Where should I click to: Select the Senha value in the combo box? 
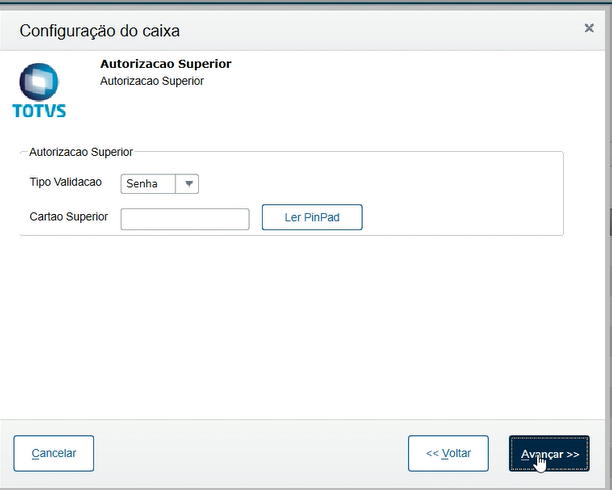click(x=147, y=183)
